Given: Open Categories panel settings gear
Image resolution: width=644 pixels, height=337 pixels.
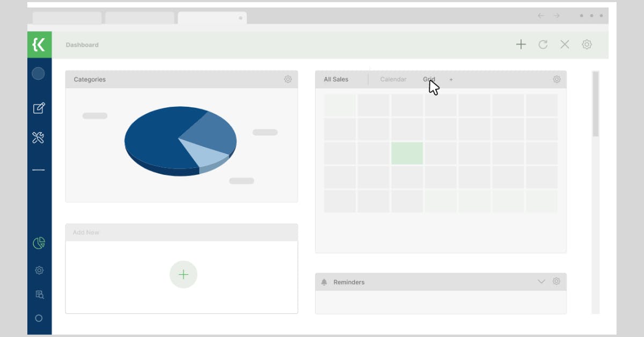Looking at the screenshot, I should 288,79.
